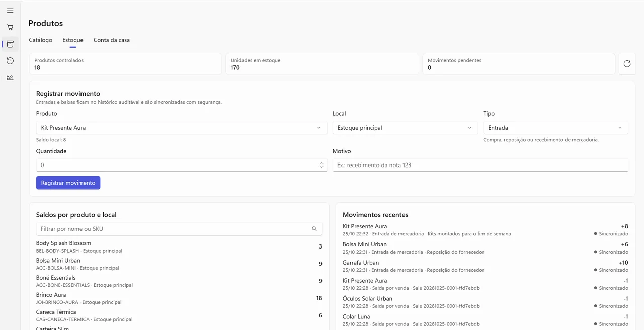Select the Caneca Térmica balance row
Image resolution: width=644 pixels, height=330 pixels.
pos(179,315)
